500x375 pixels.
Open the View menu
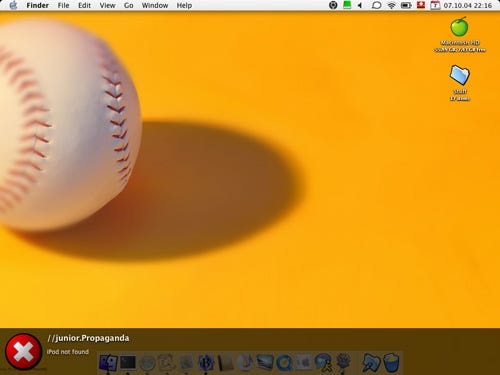tap(107, 5)
